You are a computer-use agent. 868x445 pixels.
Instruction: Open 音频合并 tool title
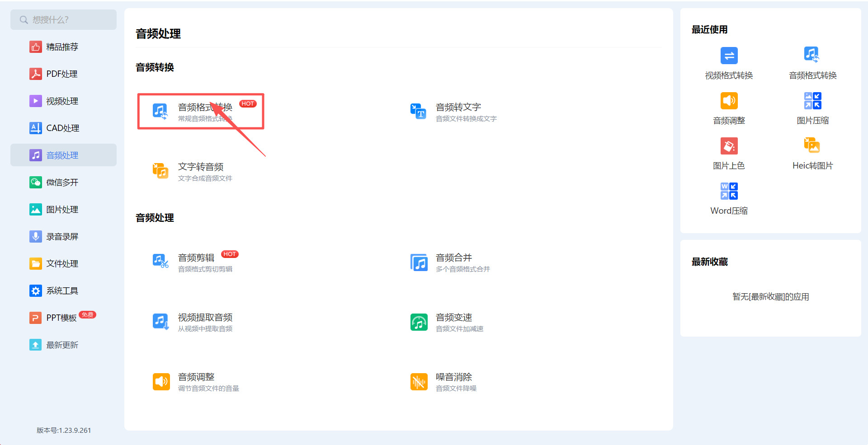click(454, 258)
